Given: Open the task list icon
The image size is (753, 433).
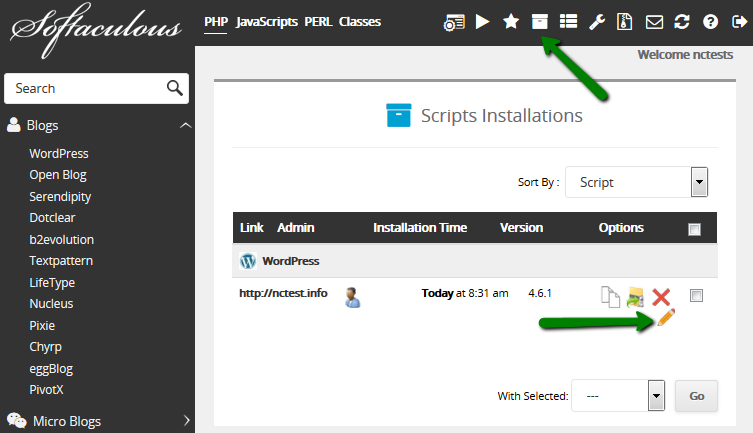Looking at the screenshot, I should [x=569, y=22].
